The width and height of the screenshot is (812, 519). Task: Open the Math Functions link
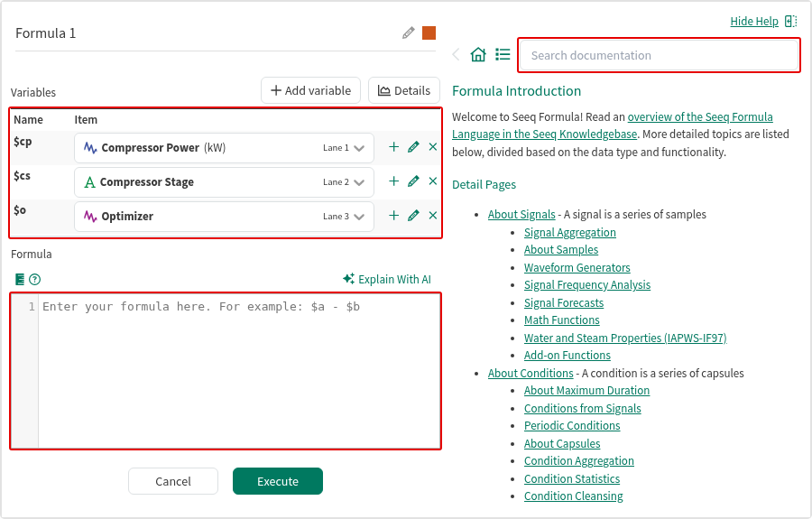click(561, 320)
